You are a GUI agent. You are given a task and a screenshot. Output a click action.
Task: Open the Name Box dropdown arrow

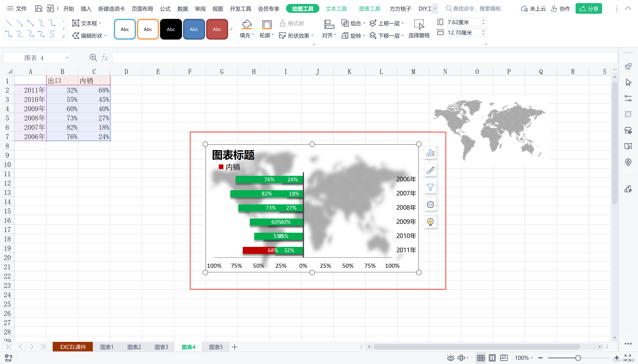67,58
